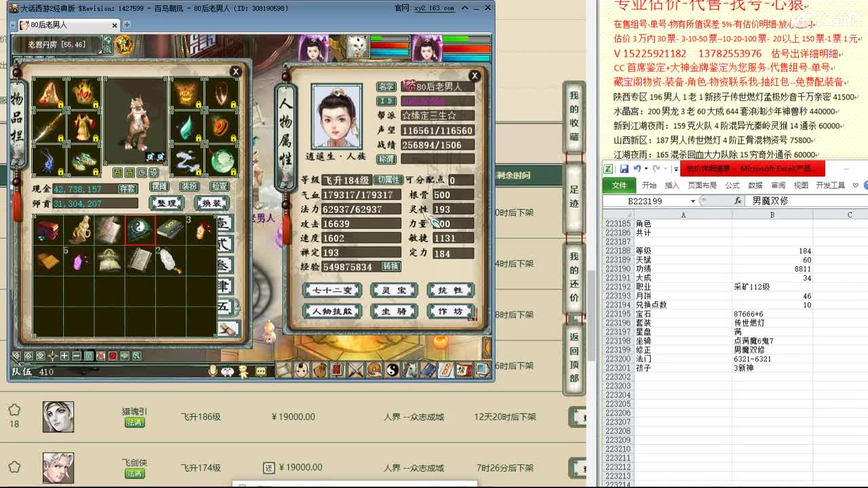Open the 作坊 workshop panel

tap(450, 311)
